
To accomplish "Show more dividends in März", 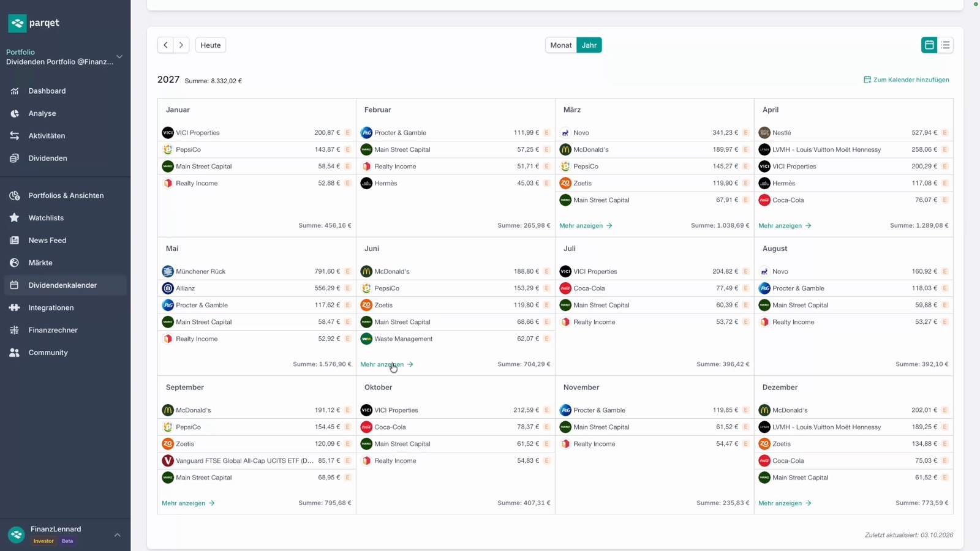I will click(586, 225).
